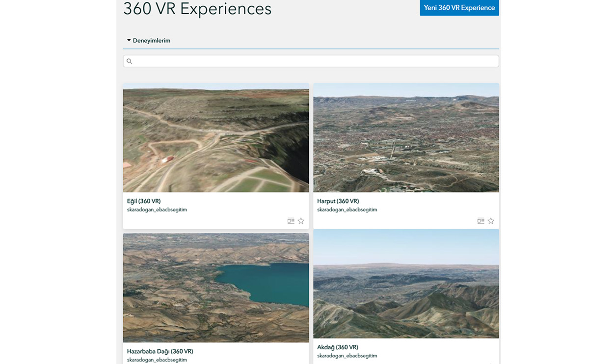Favorite the Harput experience with star
589x364 pixels.
click(491, 221)
